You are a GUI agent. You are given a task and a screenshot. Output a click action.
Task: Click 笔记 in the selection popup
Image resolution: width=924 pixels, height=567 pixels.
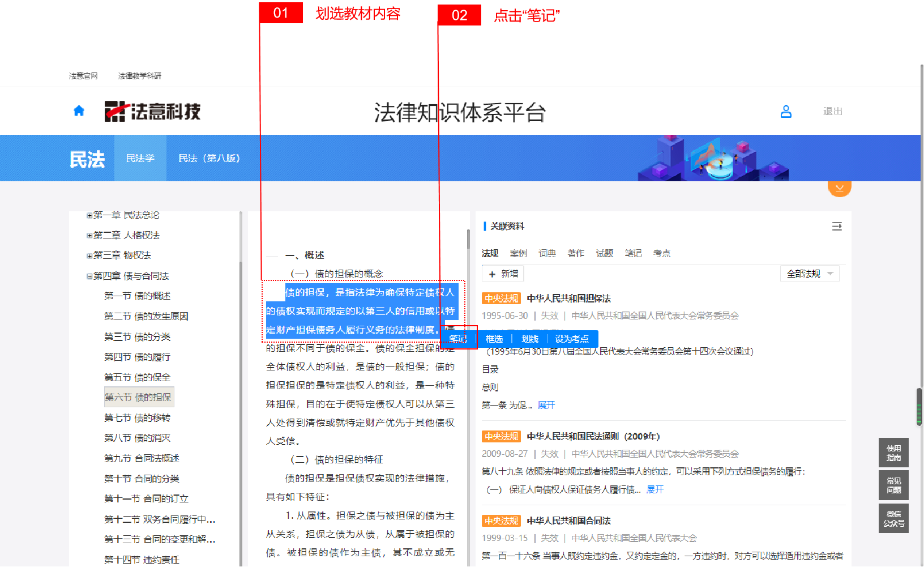458,339
